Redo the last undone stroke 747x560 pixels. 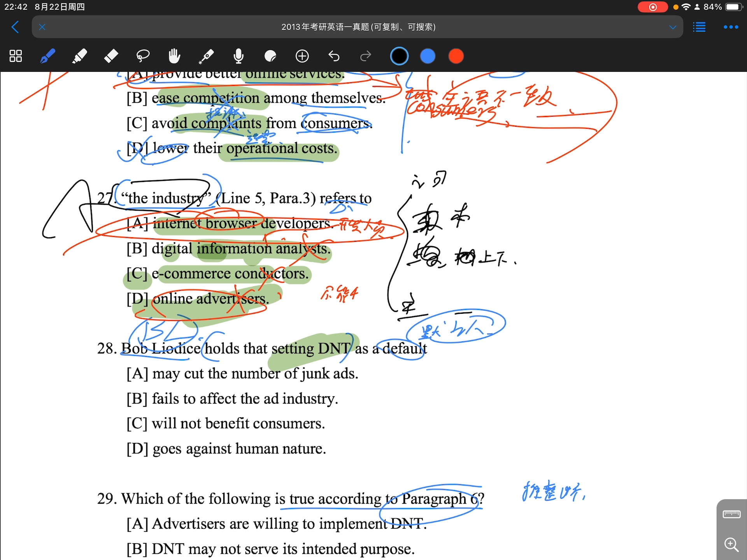[x=366, y=56]
